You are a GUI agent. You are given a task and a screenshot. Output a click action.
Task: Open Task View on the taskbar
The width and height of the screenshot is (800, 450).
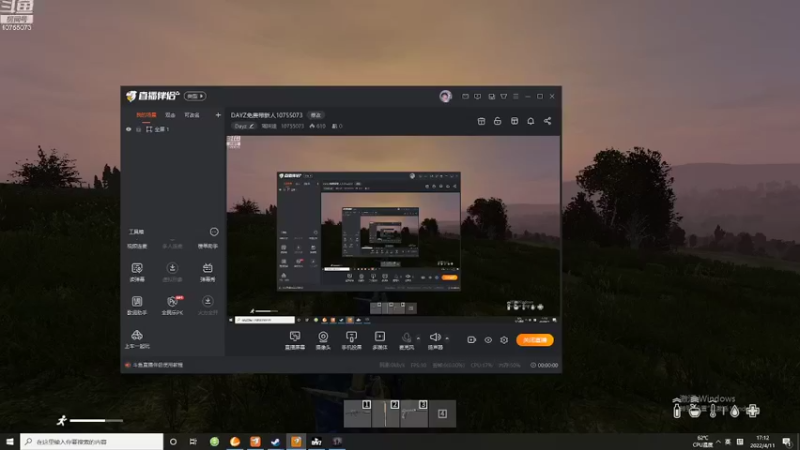(193, 441)
